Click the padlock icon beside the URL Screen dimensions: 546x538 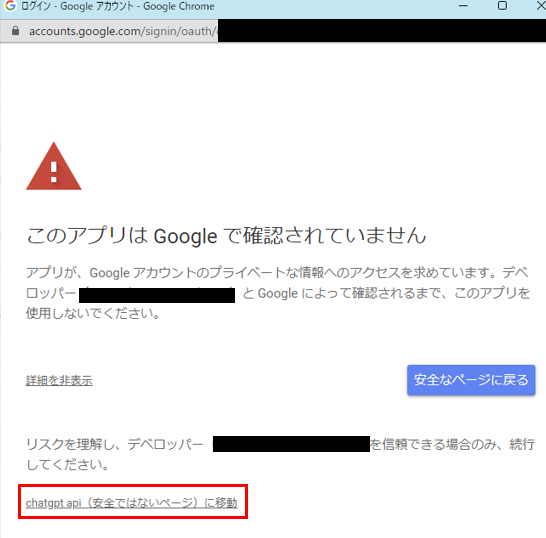[x=15, y=31]
